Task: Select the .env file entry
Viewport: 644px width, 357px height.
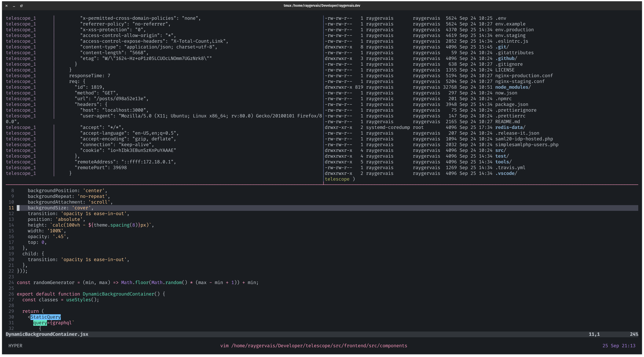Action: pos(500,18)
